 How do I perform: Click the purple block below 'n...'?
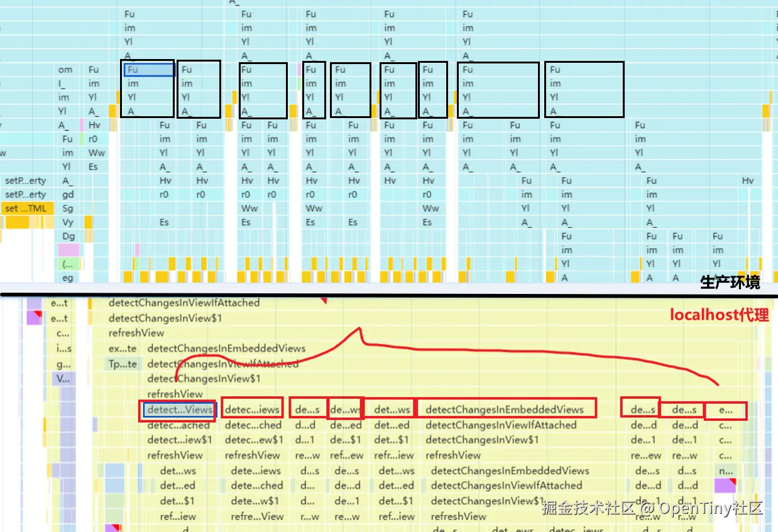pyautogui.click(x=725, y=486)
